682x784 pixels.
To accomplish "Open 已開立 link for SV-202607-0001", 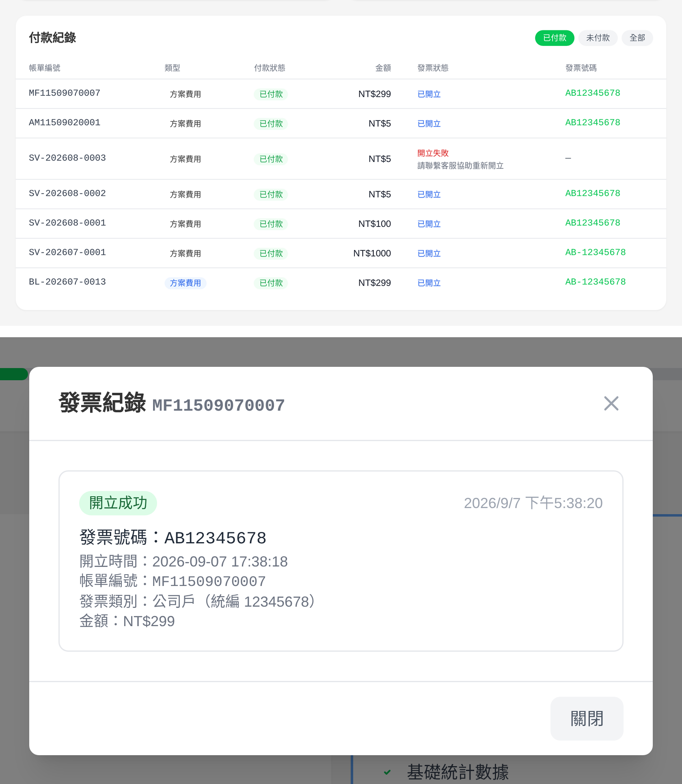I will point(429,254).
